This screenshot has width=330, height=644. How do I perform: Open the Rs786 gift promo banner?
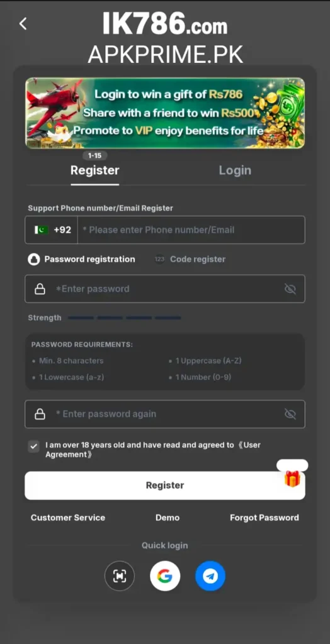point(165,113)
